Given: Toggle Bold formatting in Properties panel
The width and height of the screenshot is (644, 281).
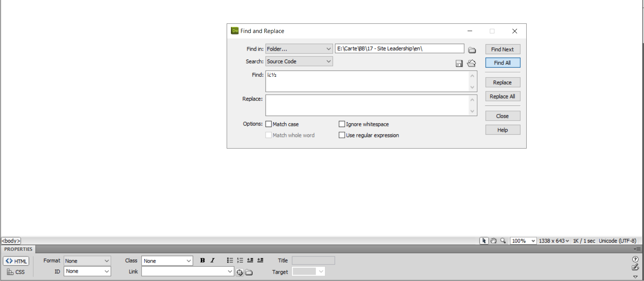Looking at the screenshot, I should pos(203,260).
